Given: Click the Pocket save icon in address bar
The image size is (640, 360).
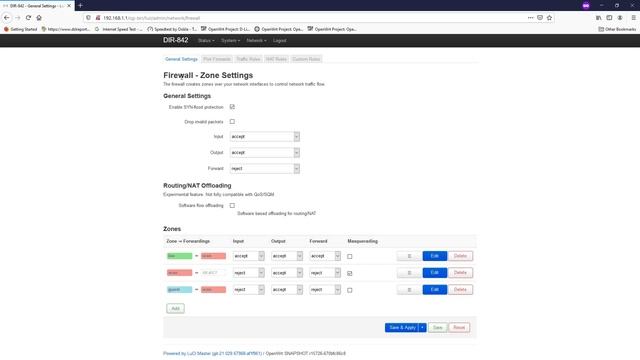Looking at the screenshot, I should pyautogui.click(x=540, y=18).
